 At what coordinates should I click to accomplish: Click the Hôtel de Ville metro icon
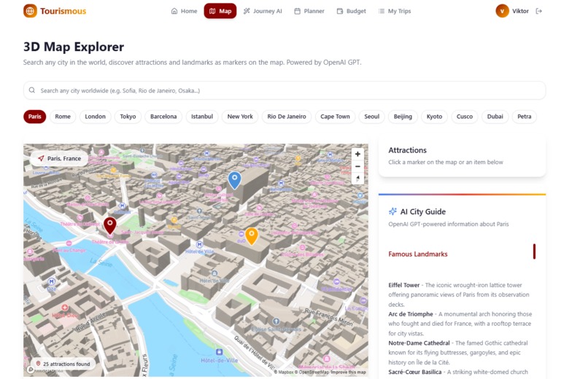tap(199, 244)
